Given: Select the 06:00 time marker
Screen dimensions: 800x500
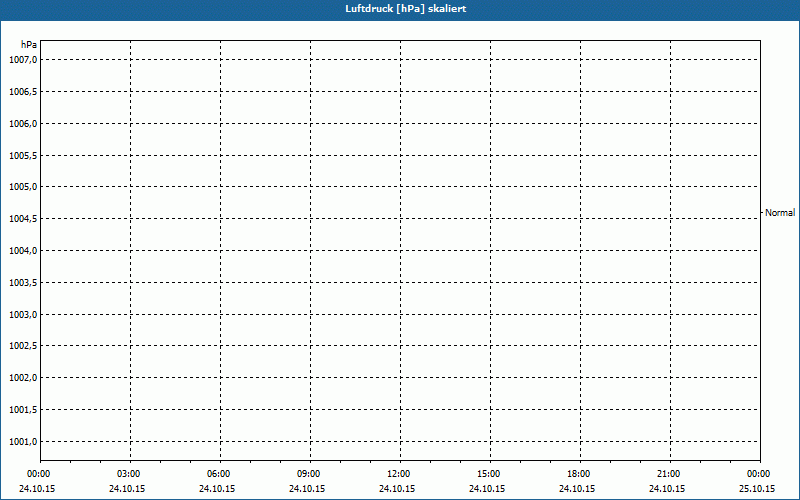Looking at the screenshot, I should tap(219, 474).
